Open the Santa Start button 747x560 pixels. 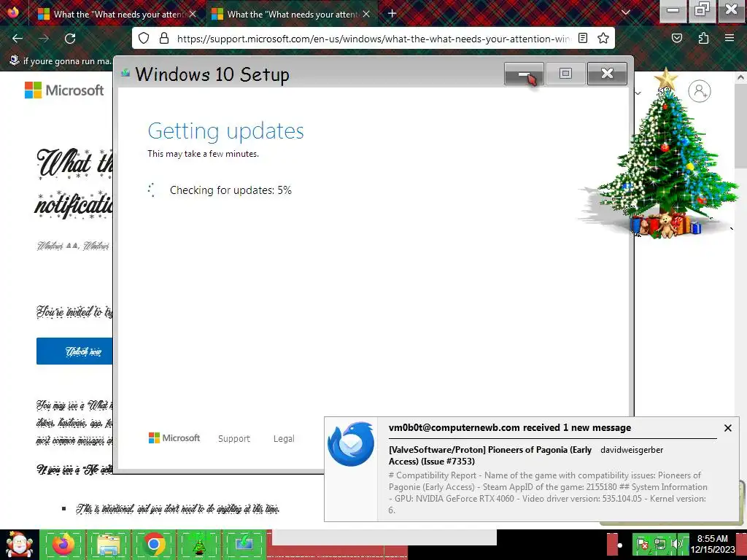click(19, 545)
